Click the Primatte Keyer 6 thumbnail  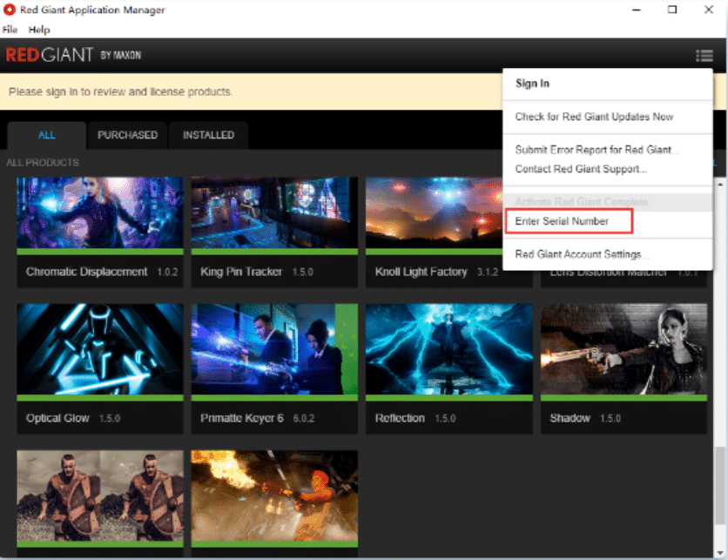pos(274,348)
